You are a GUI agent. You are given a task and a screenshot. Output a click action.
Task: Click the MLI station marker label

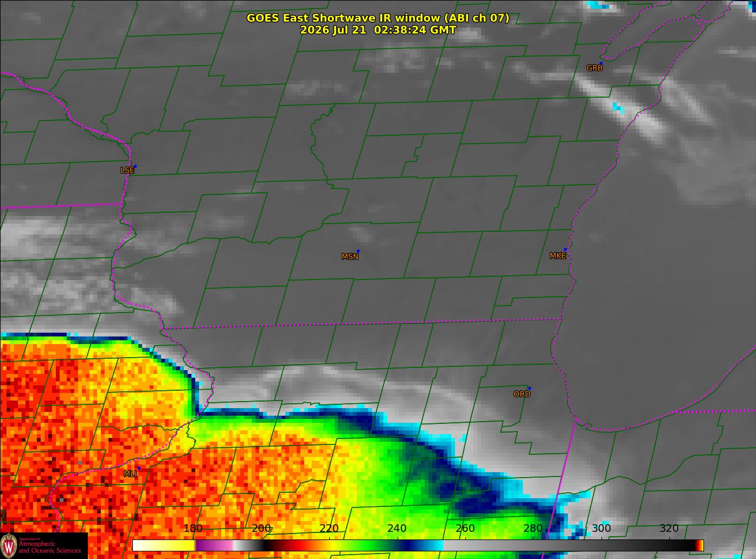[x=130, y=474]
